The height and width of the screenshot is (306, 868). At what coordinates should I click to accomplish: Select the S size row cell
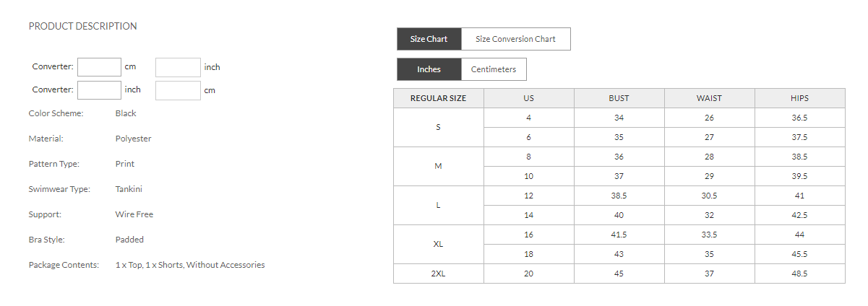(438, 128)
